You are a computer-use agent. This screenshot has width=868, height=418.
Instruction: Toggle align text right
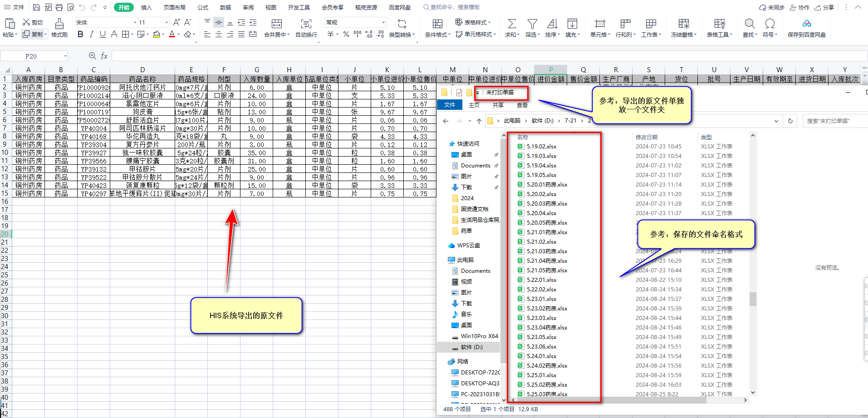click(x=230, y=34)
